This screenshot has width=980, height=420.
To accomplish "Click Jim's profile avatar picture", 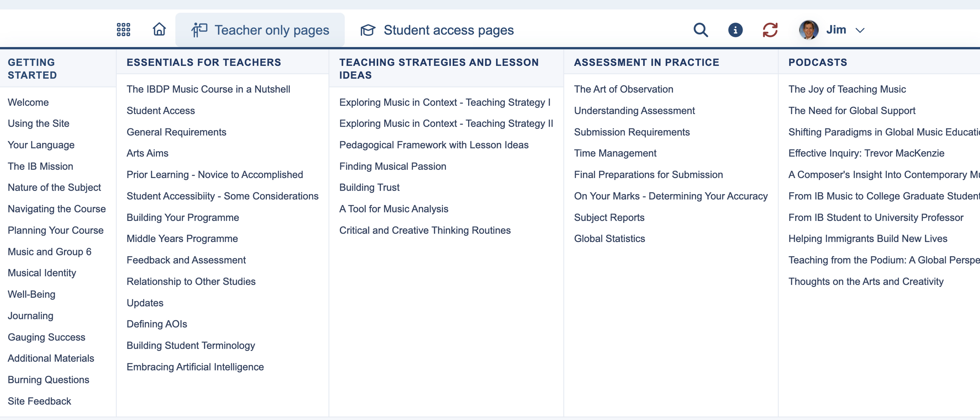I will click(808, 30).
